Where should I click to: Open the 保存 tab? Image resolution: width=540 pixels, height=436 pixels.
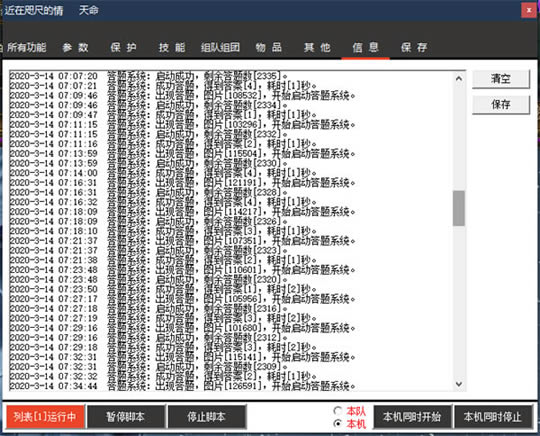tap(414, 47)
